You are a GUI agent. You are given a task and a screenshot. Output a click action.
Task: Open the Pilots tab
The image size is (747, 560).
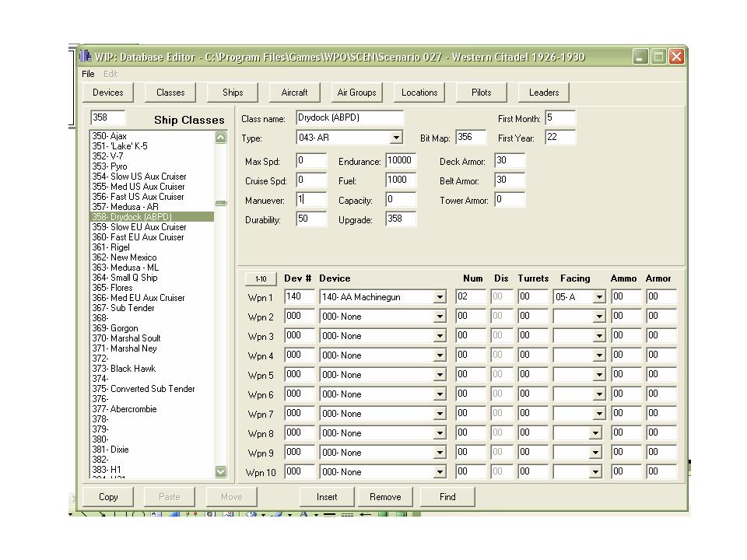[x=481, y=93]
